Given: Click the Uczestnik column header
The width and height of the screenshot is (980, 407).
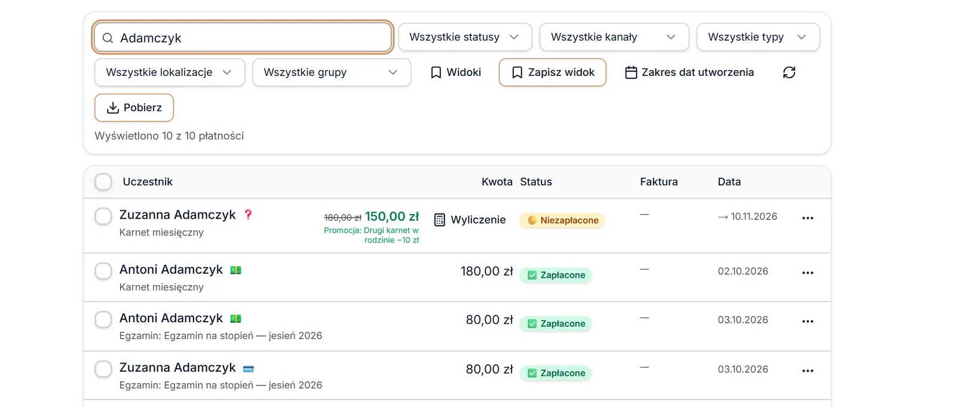Looking at the screenshot, I should click(148, 182).
